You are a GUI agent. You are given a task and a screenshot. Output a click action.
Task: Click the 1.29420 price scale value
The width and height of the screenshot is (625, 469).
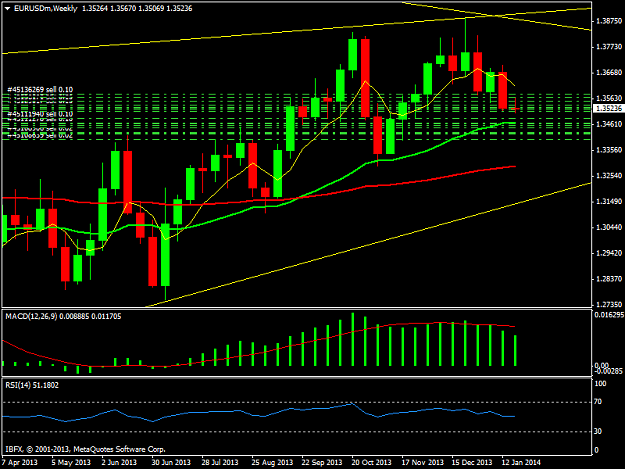[x=609, y=253]
